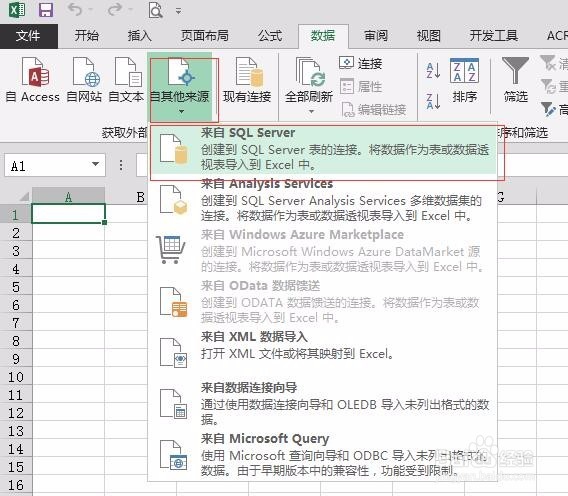Choose 来自 SQL Server menu entry

[x=323, y=149]
